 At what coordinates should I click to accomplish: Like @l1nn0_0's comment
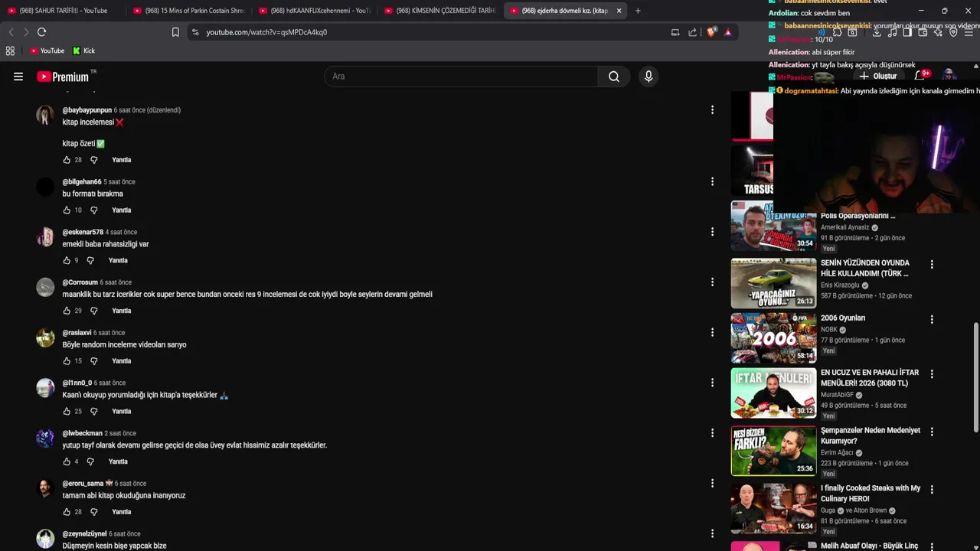[x=67, y=411]
